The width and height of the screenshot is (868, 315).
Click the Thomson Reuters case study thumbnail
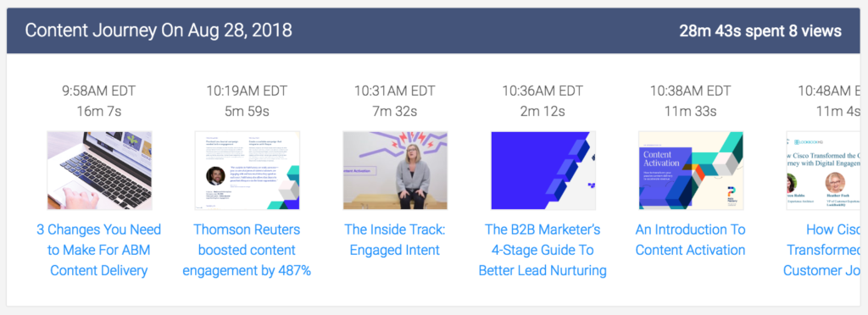[x=247, y=170]
